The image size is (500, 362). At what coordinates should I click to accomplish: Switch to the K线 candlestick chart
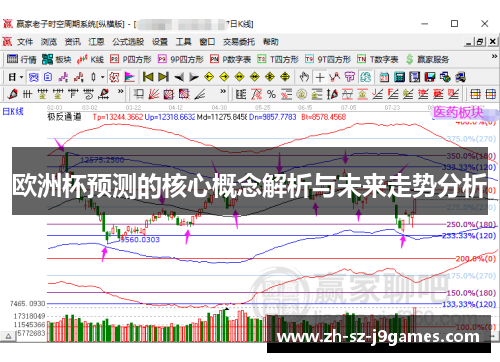[90, 59]
